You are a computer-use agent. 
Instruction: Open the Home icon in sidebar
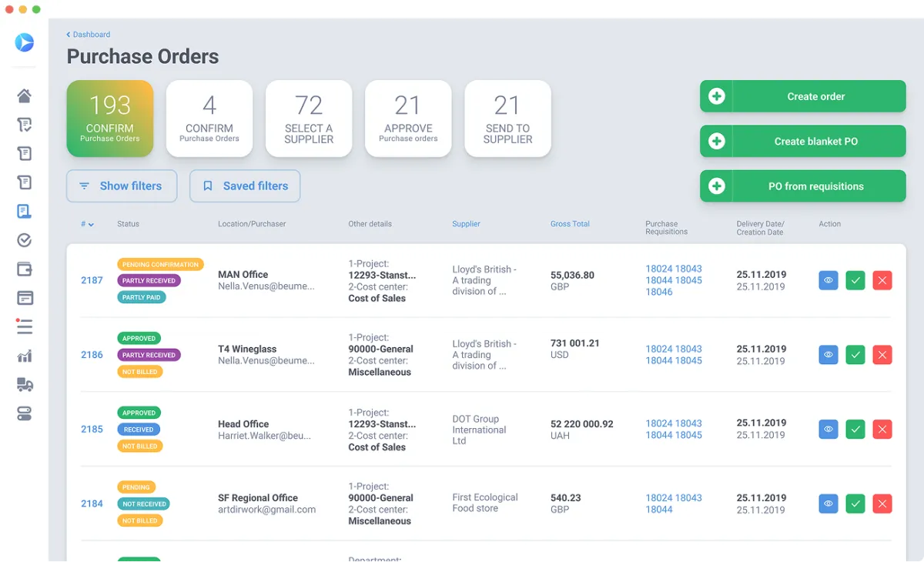(x=25, y=96)
